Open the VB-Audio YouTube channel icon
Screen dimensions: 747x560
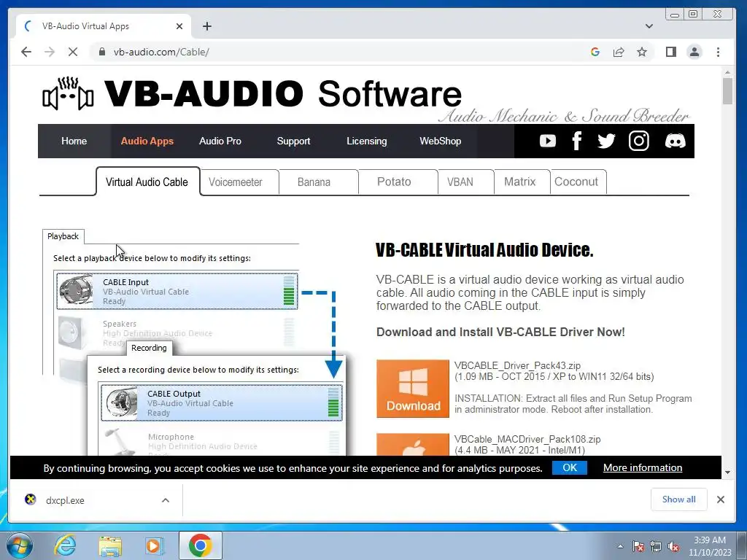[x=547, y=141]
